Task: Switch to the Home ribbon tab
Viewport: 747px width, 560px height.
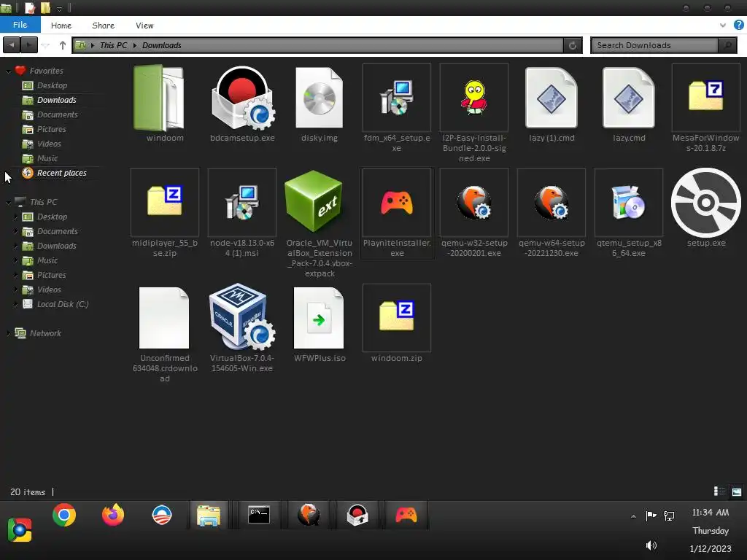Action: [61, 26]
